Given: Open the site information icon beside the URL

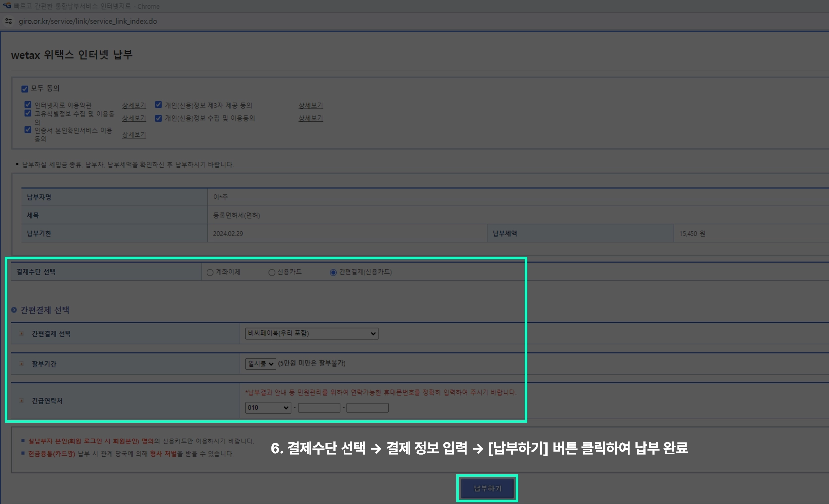Looking at the screenshot, I should 8,21.
